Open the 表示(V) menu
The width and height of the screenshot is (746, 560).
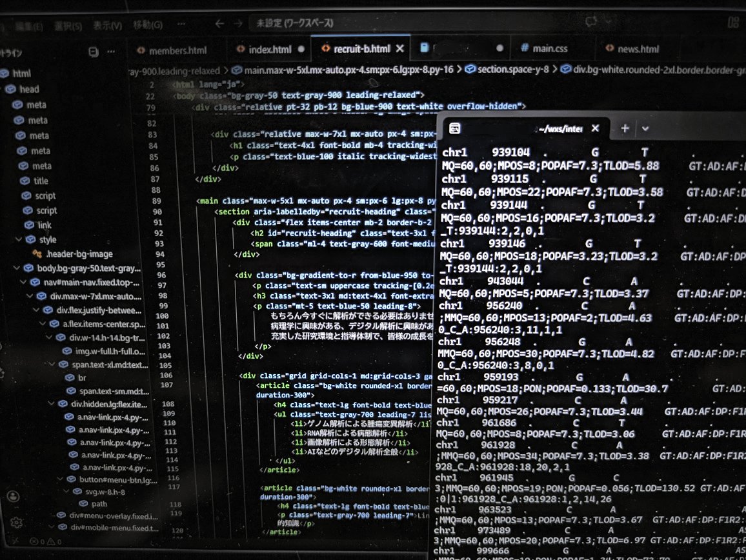tap(107, 26)
